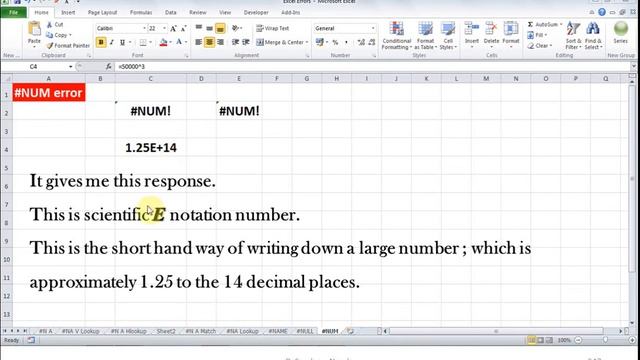The width and height of the screenshot is (640, 360).
Task: Decrease font size with Shrink Font
Action: click(183, 29)
